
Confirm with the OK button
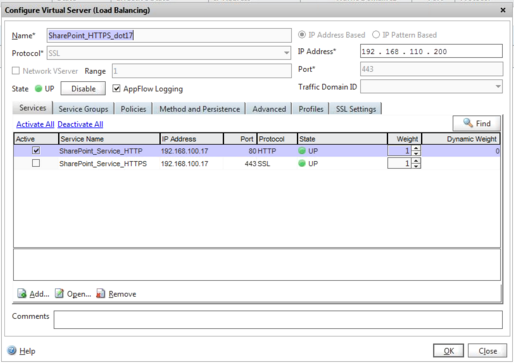[448, 351]
